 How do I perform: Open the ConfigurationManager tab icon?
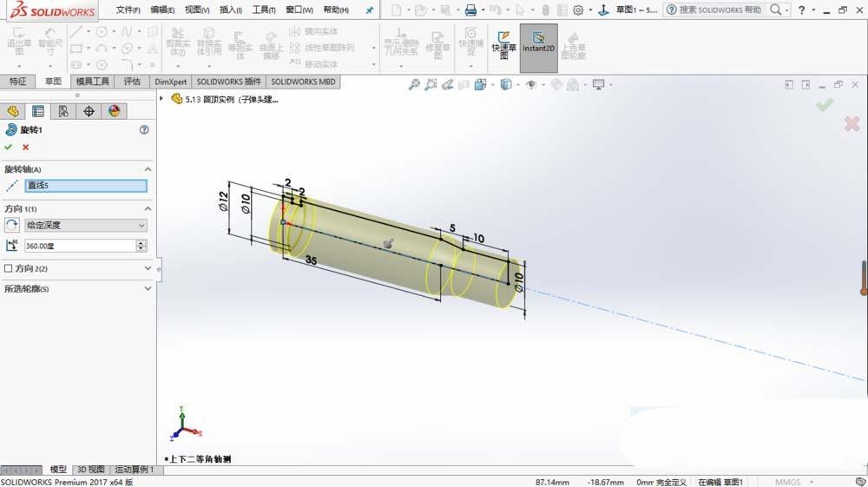click(x=63, y=111)
